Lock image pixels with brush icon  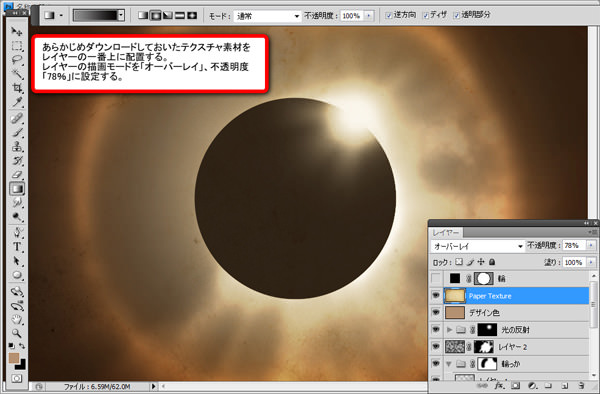470,262
